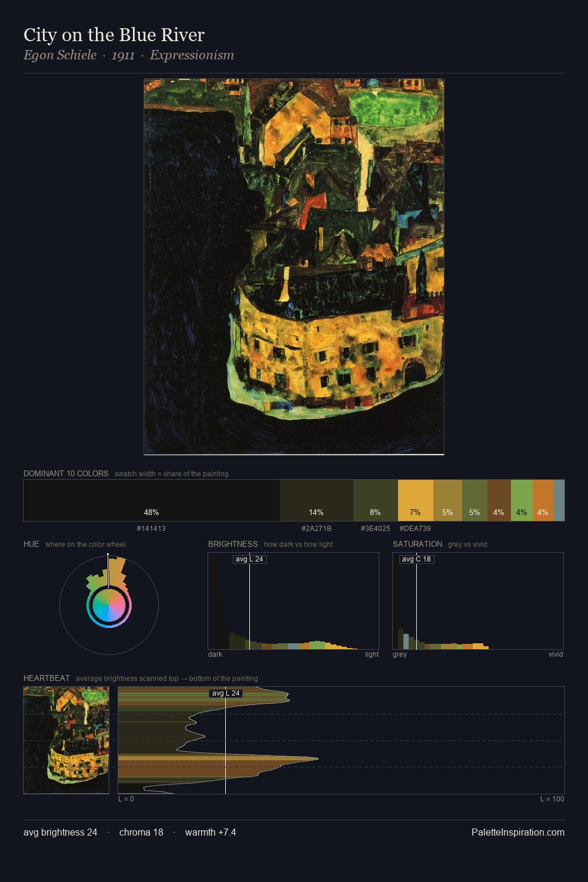Click the year "1911" in the subtitle
Screen dimensions: 588x882
pyautogui.click(x=123, y=55)
